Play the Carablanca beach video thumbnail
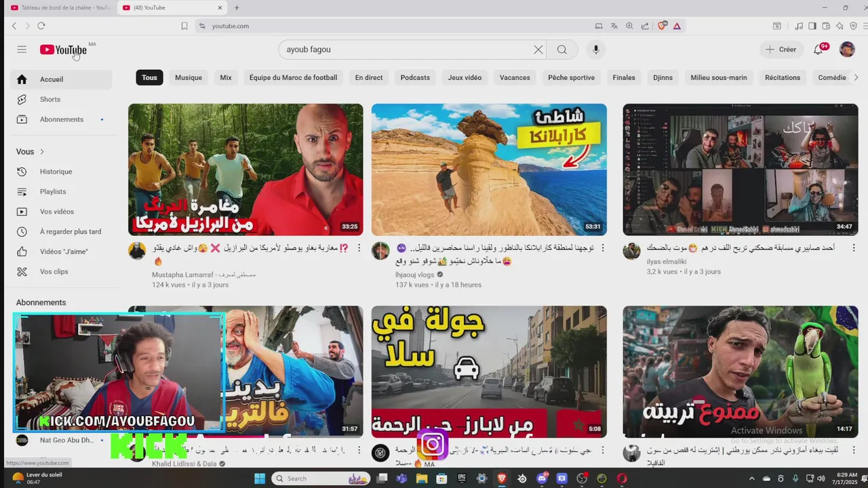This screenshot has width=868, height=488. (489, 169)
